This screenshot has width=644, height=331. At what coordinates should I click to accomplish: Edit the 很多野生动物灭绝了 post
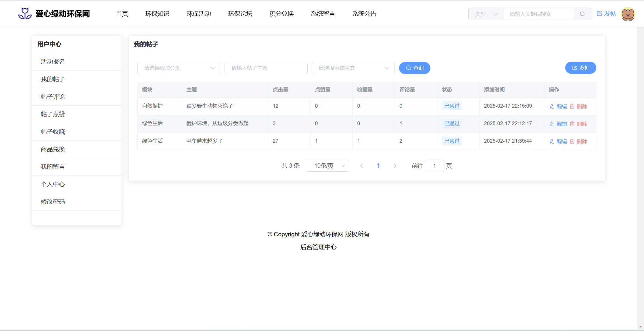pos(558,106)
